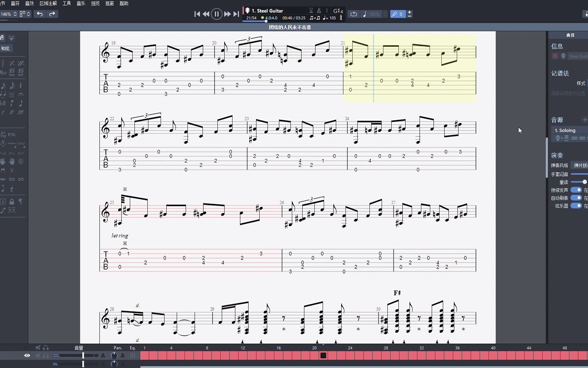Image resolution: width=588 pixels, height=368 pixels.
Task: Solo the track with headphones icon
Action: (46, 355)
